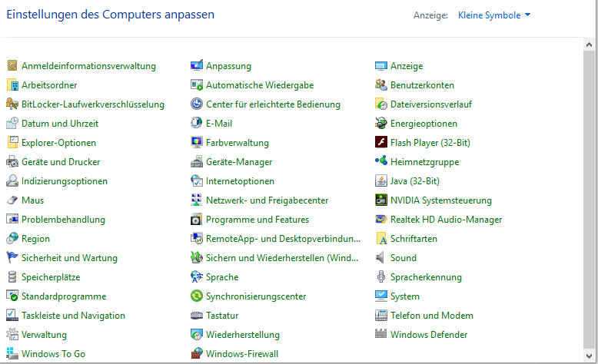Open Sichern und Wiederherstellen link

pyautogui.click(x=282, y=258)
